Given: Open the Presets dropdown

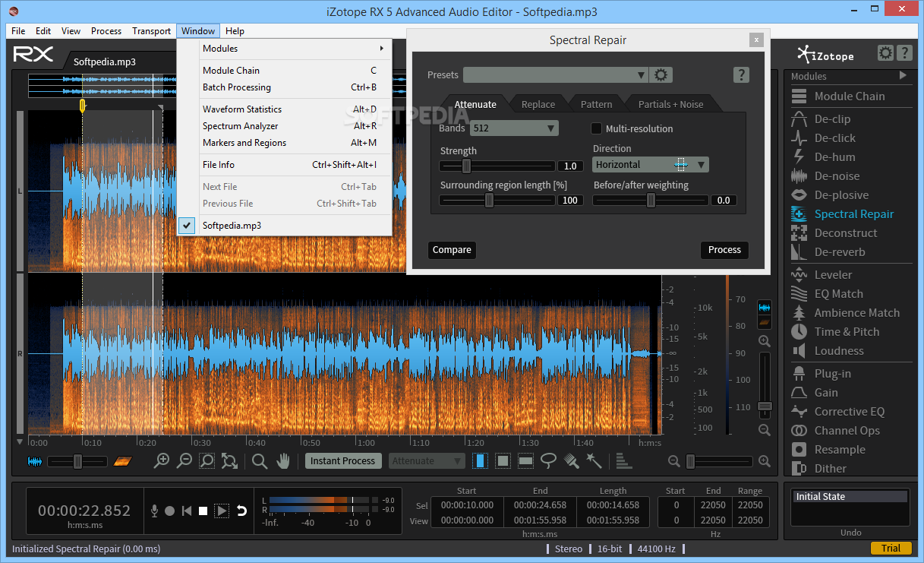Looking at the screenshot, I should coord(556,74).
